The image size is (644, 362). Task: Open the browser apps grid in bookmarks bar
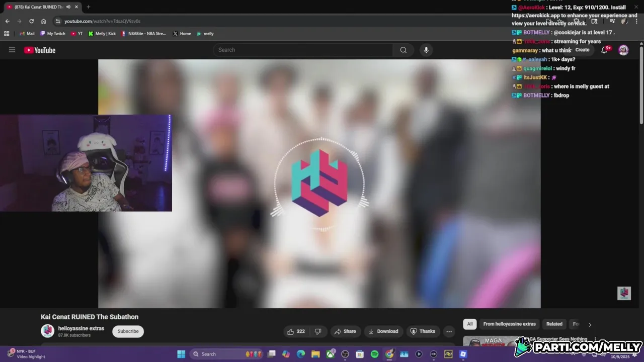tap(7, 34)
